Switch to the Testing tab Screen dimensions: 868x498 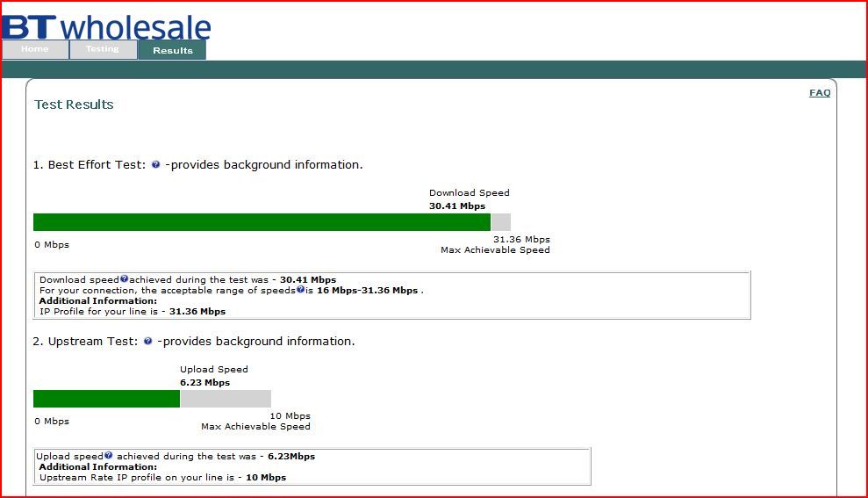pyautogui.click(x=103, y=49)
